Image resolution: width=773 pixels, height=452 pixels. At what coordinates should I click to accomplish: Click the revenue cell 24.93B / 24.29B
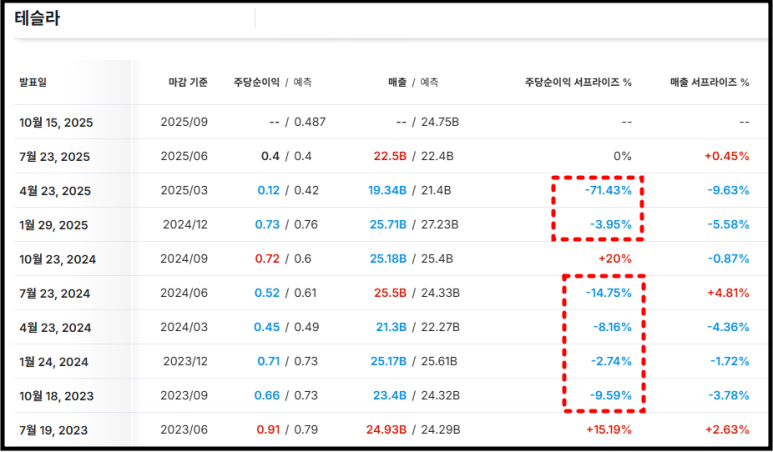413,430
